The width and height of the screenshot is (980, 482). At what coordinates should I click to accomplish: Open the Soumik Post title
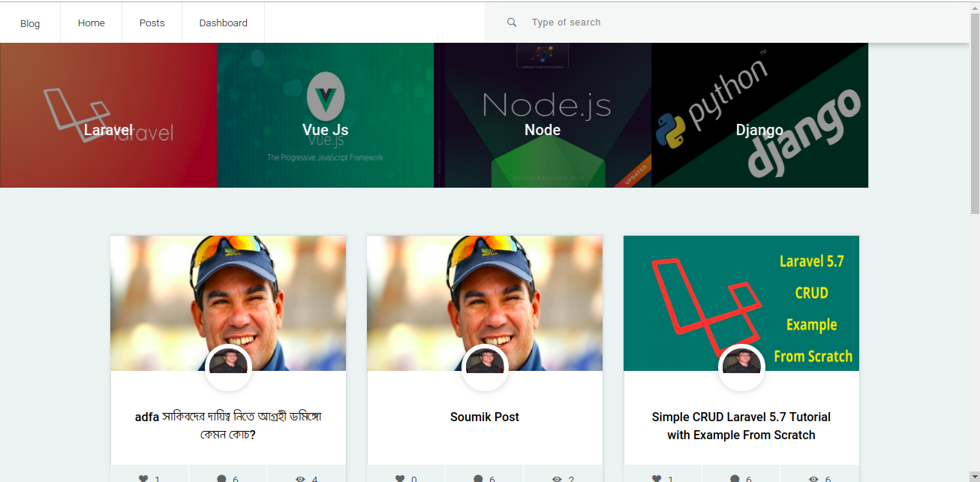pyautogui.click(x=485, y=417)
